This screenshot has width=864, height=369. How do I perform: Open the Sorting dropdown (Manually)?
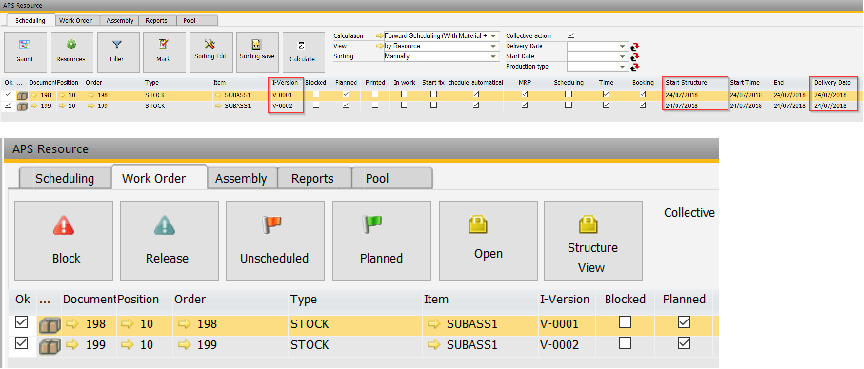click(493, 56)
